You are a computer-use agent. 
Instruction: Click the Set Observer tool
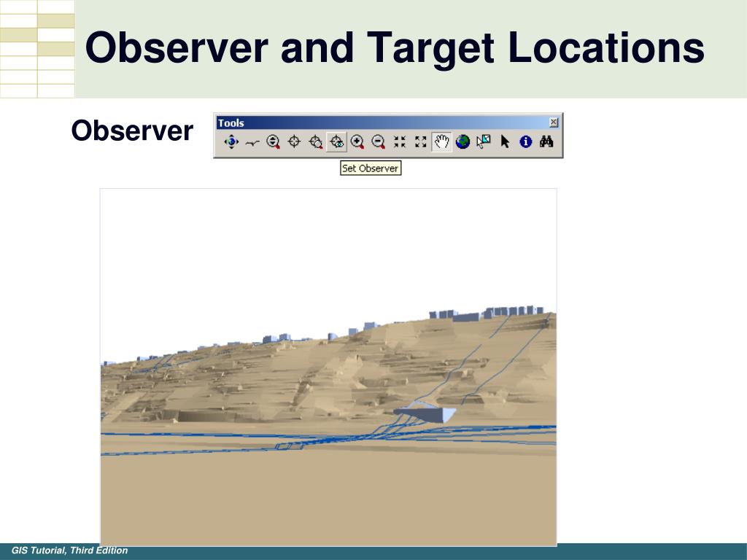tap(336, 141)
